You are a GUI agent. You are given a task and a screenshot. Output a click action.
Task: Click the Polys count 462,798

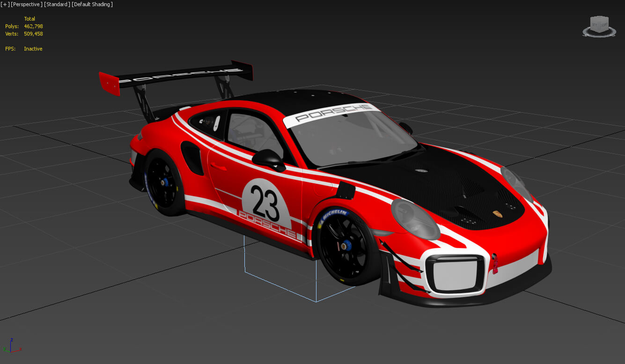click(x=33, y=26)
